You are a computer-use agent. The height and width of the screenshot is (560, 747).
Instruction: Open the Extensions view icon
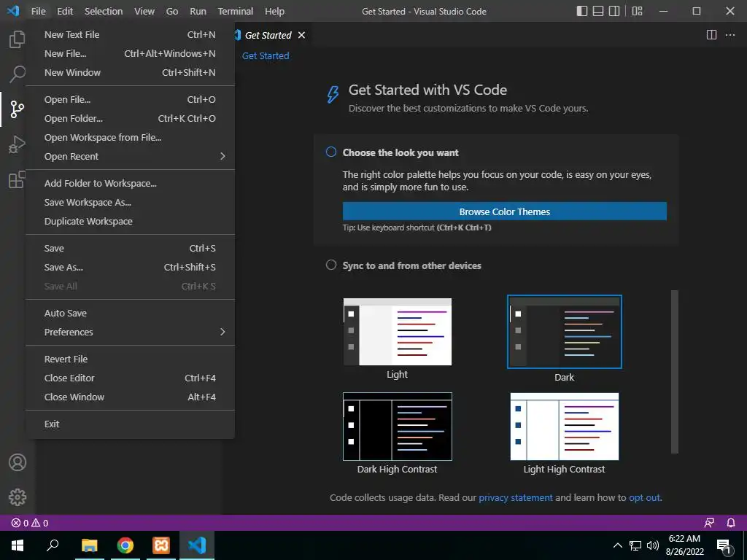click(18, 179)
